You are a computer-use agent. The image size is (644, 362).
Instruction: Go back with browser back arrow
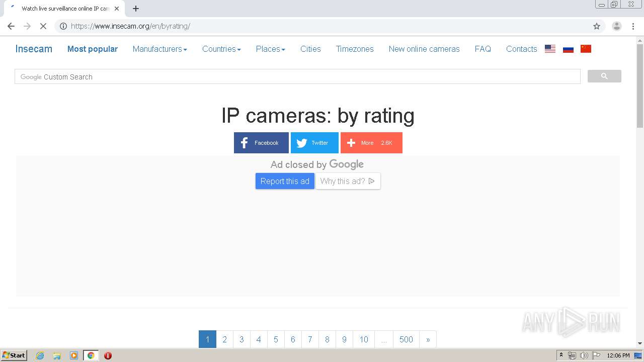pyautogui.click(x=11, y=26)
